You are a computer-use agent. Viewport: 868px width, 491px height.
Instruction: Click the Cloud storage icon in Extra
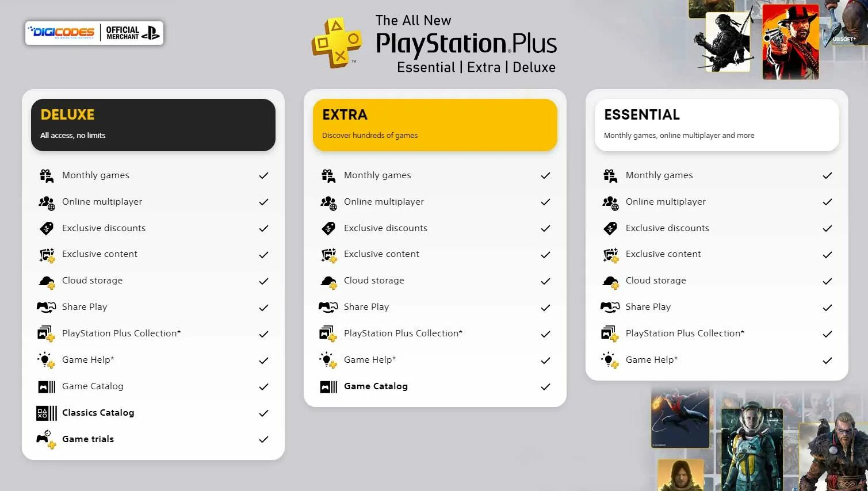[x=328, y=282]
